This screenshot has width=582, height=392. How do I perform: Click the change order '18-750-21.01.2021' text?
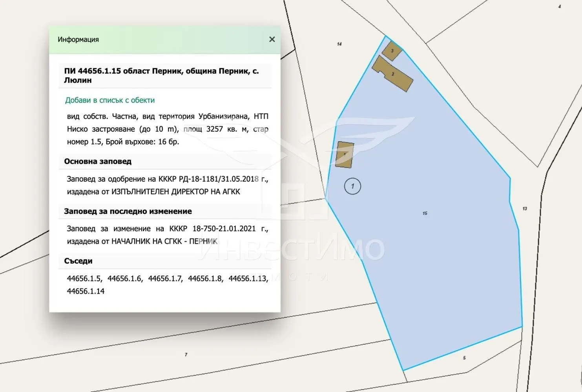[x=224, y=229]
